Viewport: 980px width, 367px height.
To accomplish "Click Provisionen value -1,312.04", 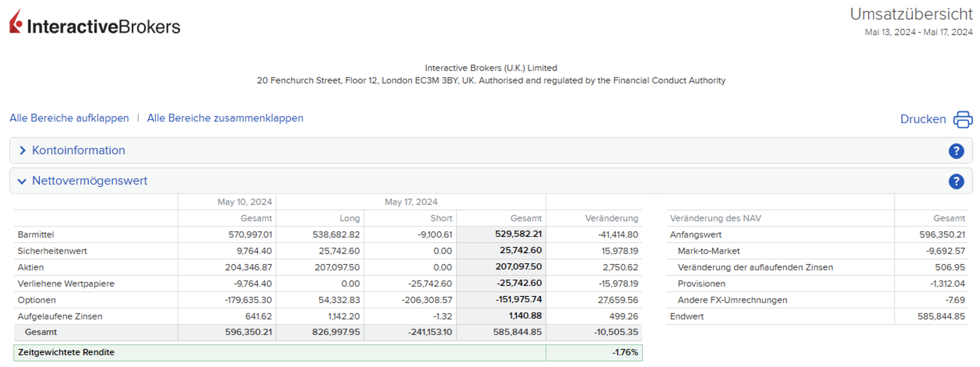I will (x=947, y=284).
